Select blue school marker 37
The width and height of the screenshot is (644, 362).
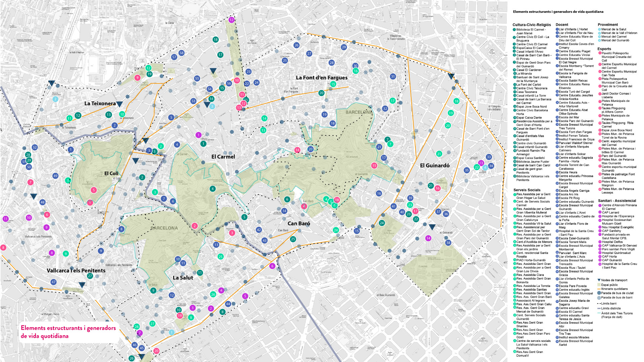click(438, 212)
